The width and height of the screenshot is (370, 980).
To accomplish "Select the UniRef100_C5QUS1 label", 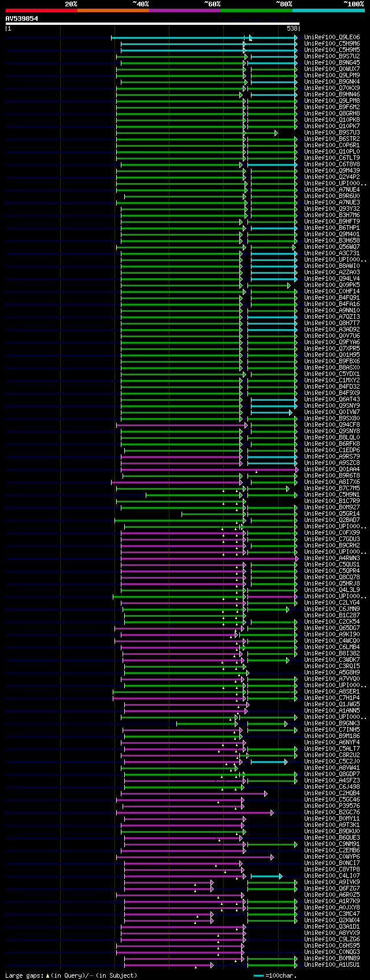I will point(332,565).
